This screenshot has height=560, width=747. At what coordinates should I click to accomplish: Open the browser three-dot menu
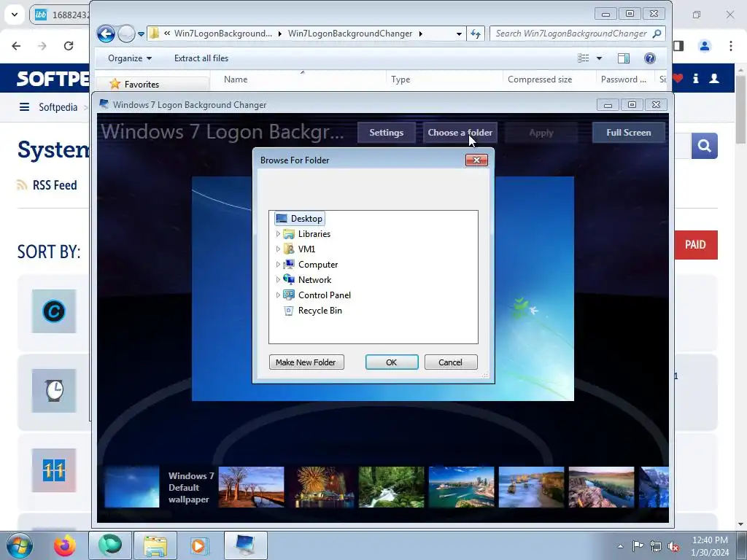click(731, 46)
